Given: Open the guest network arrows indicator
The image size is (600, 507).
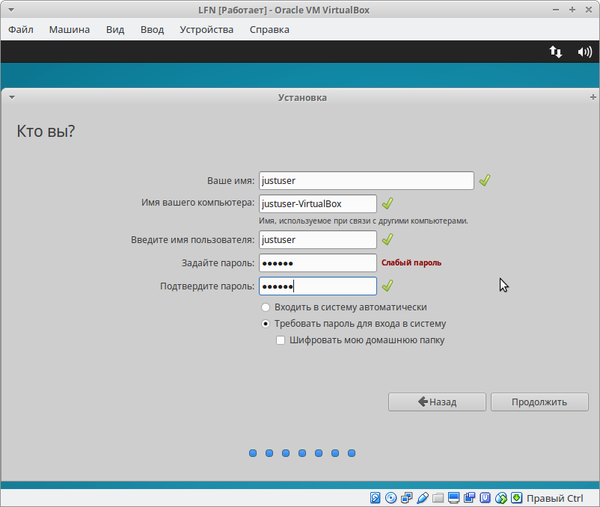Looking at the screenshot, I should coord(555,52).
